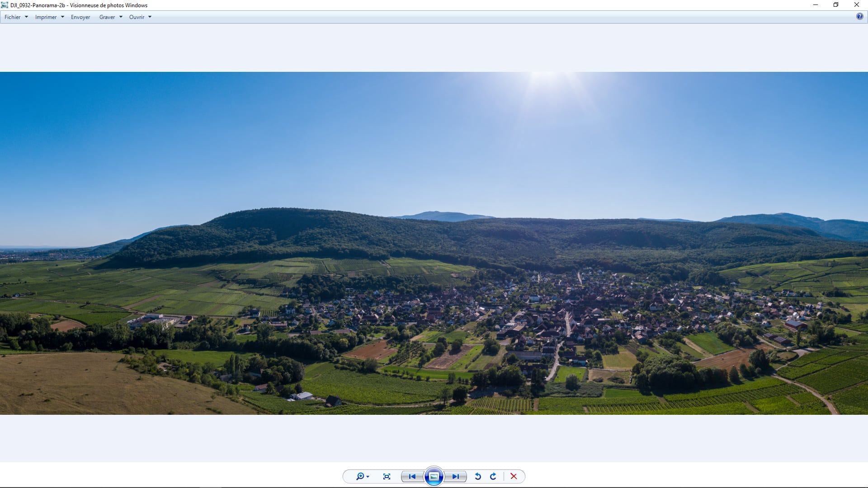
Task: Open the Fichier menu
Action: (13, 17)
